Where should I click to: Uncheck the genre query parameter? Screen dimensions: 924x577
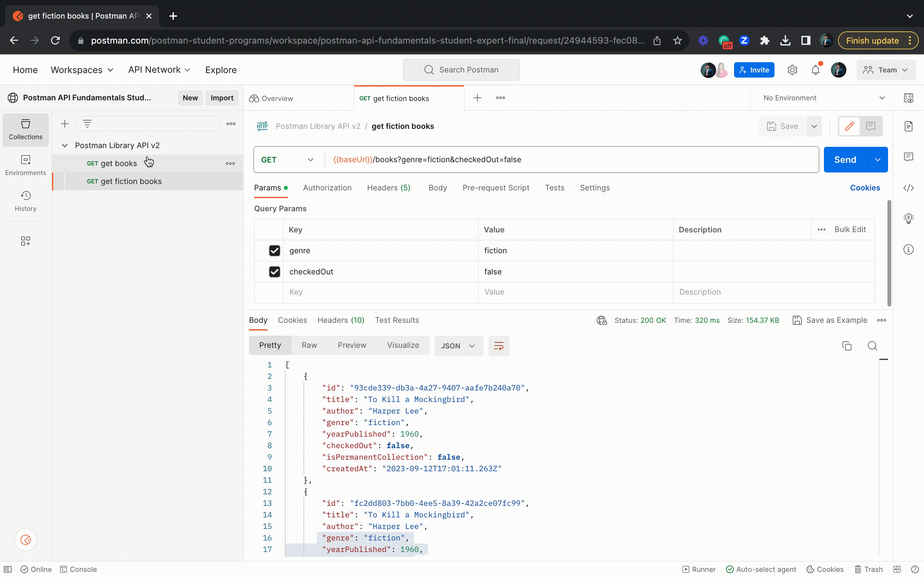(x=275, y=250)
